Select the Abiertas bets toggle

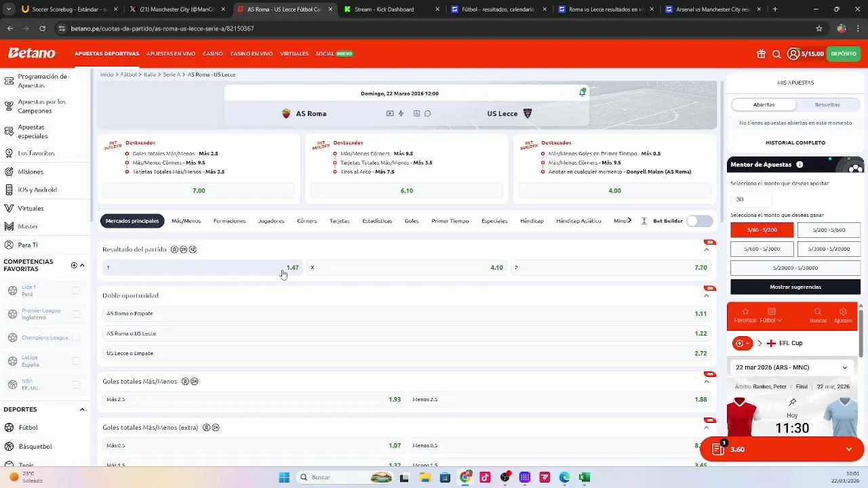coord(764,104)
